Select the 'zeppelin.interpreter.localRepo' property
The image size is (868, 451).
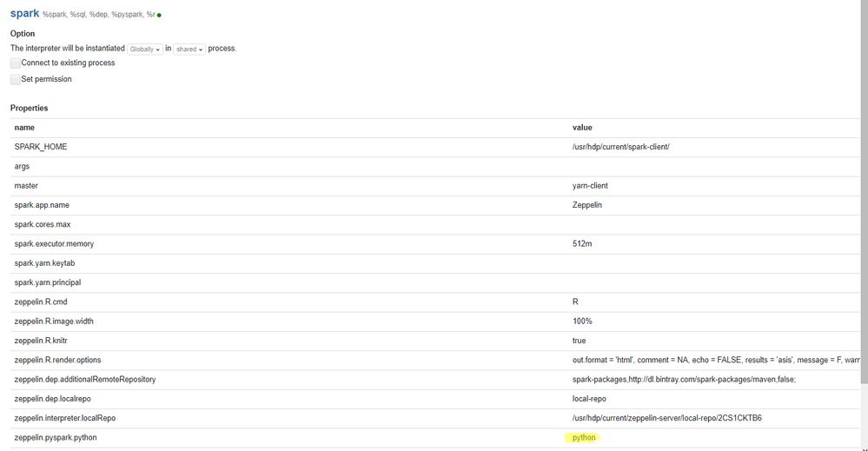65,418
